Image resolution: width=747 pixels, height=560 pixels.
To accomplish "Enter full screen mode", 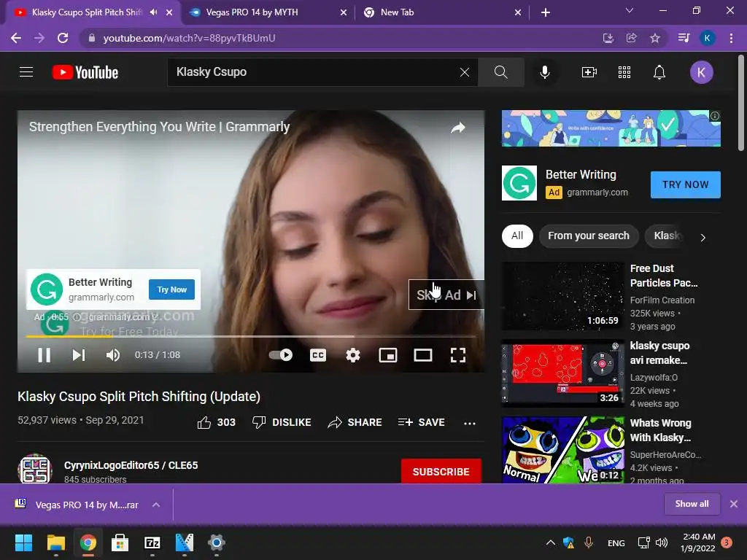I will pyautogui.click(x=458, y=355).
